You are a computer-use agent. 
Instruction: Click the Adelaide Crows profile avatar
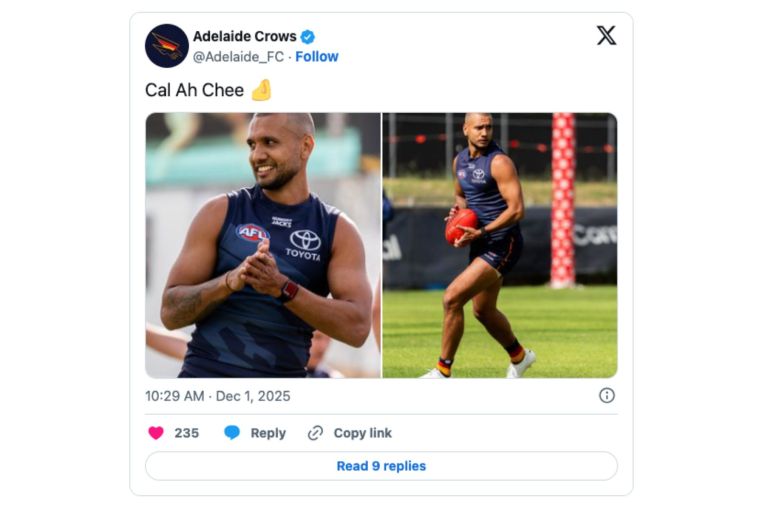[x=167, y=46]
